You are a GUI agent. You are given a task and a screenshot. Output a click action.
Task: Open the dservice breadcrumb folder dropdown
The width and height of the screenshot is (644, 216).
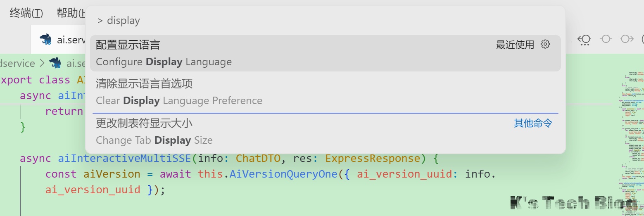click(x=17, y=63)
